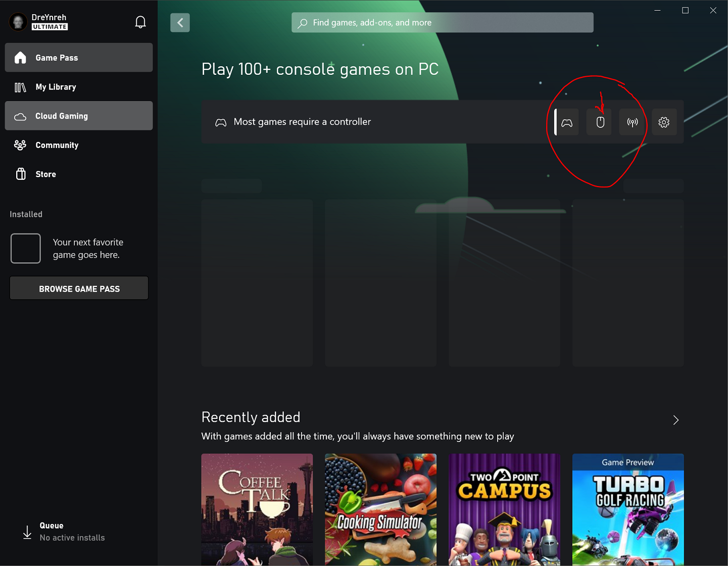Open the download Queue
The image size is (728, 566).
tap(79, 532)
